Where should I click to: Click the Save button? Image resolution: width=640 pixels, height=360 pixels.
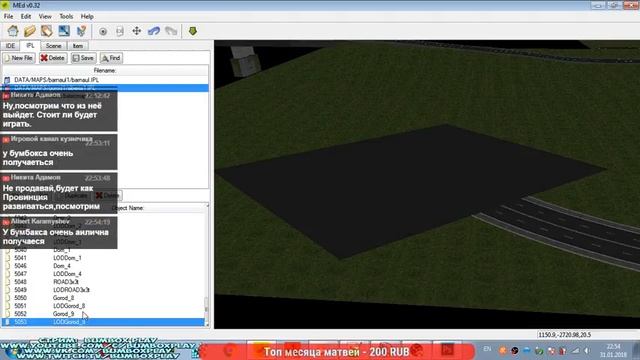[83, 58]
